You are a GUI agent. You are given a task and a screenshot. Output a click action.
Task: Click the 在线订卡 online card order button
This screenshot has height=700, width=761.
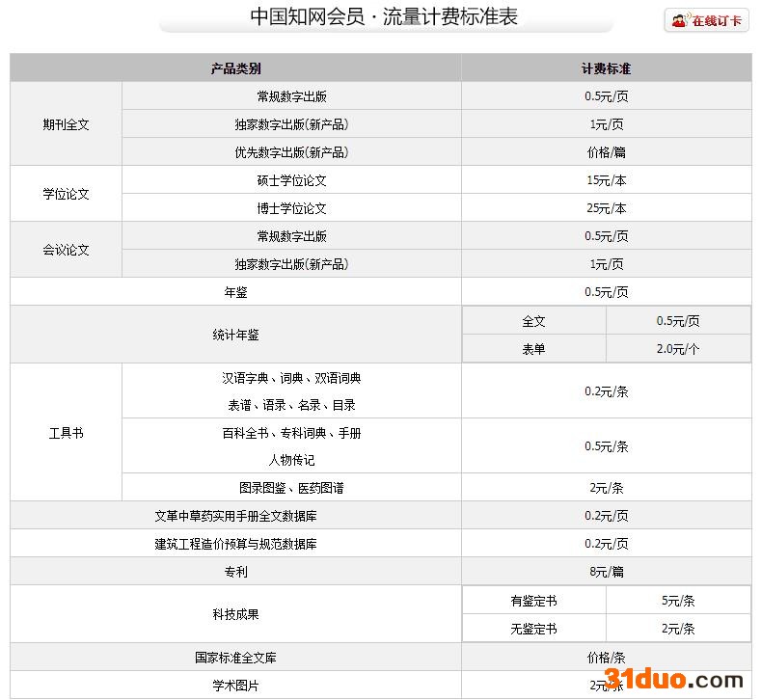(x=706, y=20)
